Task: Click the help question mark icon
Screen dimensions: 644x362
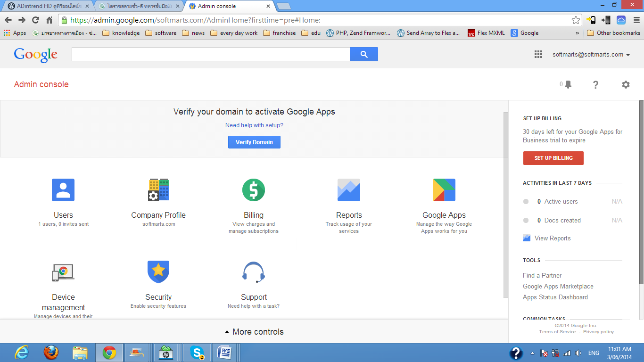Action: [596, 84]
